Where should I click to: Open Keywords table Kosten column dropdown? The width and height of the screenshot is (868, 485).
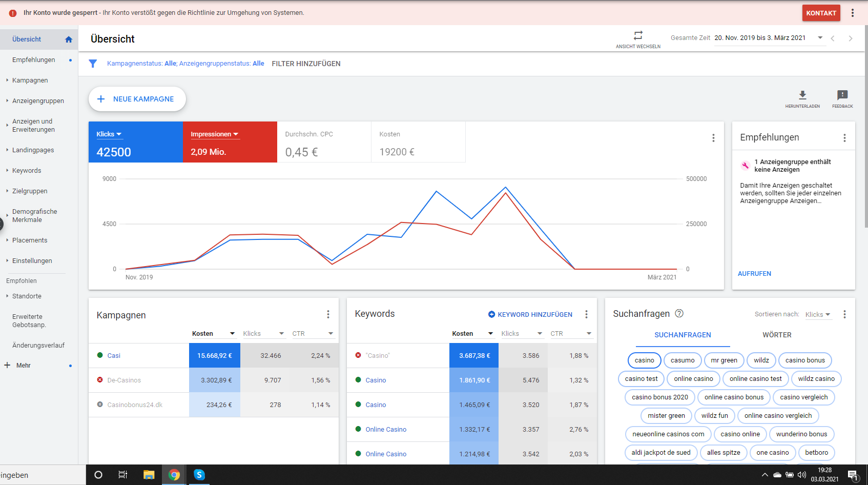pyautogui.click(x=490, y=334)
